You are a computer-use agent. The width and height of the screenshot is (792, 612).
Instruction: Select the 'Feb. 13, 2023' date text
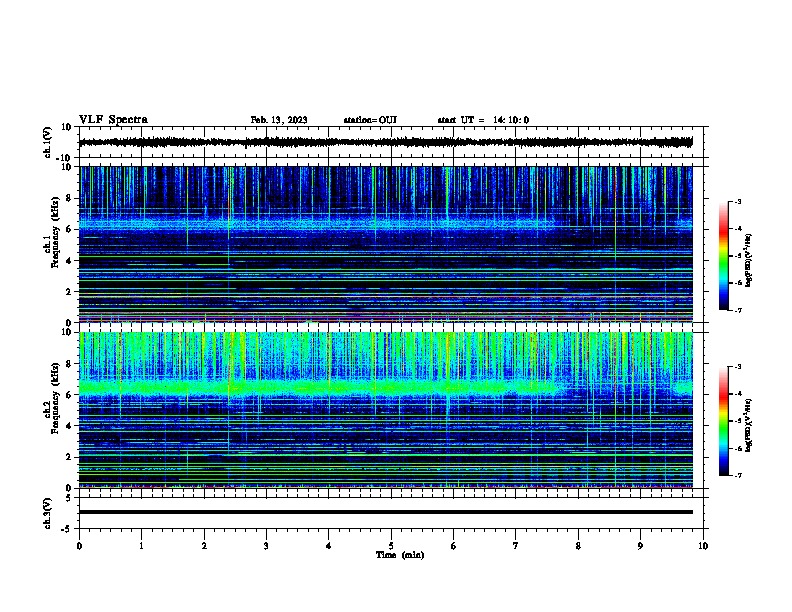279,120
